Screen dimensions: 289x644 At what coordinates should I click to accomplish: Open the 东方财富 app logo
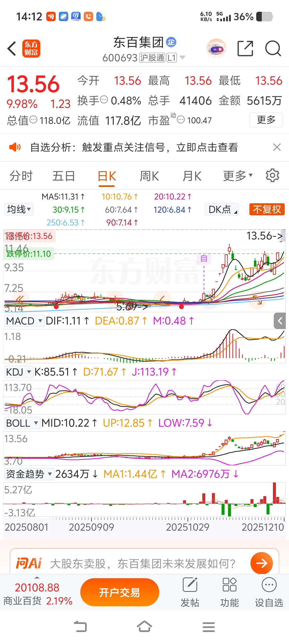(x=31, y=49)
